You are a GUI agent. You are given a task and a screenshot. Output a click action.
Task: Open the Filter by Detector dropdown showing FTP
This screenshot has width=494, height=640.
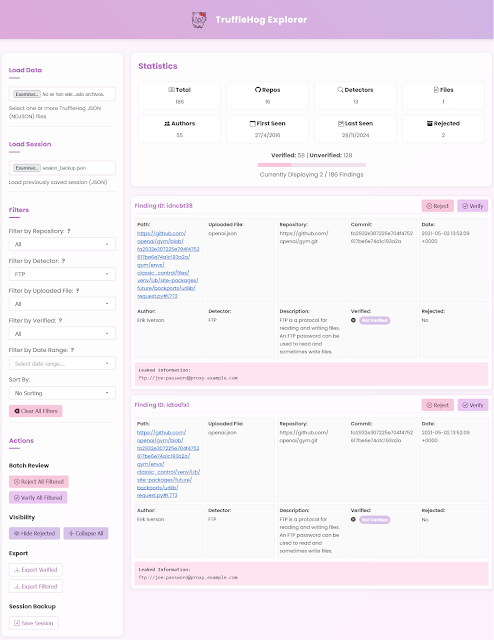(x=62, y=274)
